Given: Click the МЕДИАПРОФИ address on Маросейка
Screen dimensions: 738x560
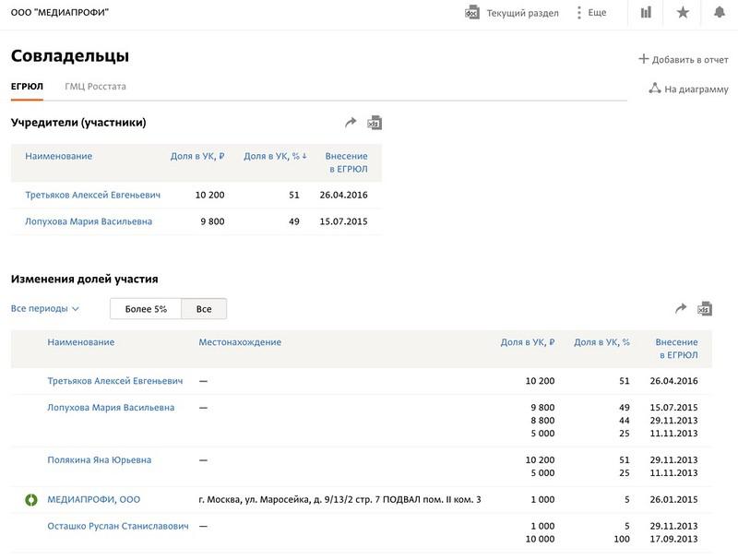Looking at the screenshot, I should pyautogui.click(x=339, y=499).
